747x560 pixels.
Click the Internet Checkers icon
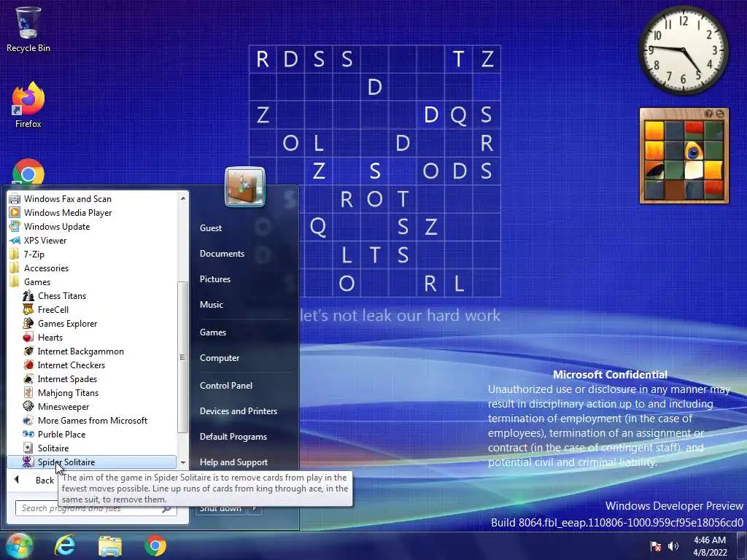coord(28,365)
